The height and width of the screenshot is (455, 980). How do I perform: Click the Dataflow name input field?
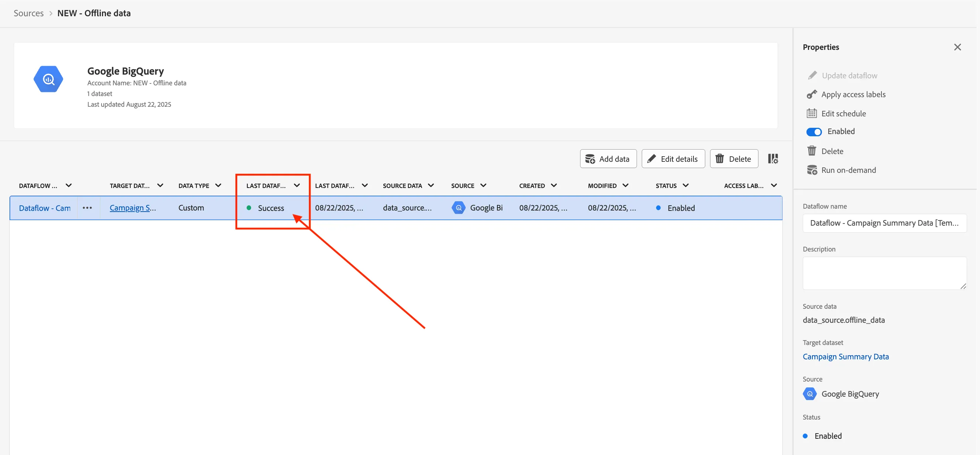coord(884,223)
